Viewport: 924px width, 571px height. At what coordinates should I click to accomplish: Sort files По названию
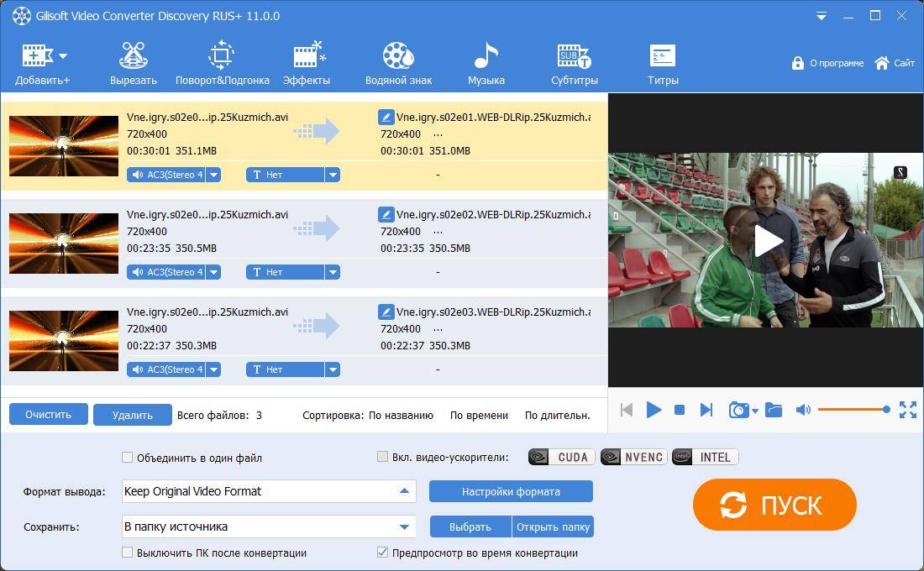coord(401,416)
